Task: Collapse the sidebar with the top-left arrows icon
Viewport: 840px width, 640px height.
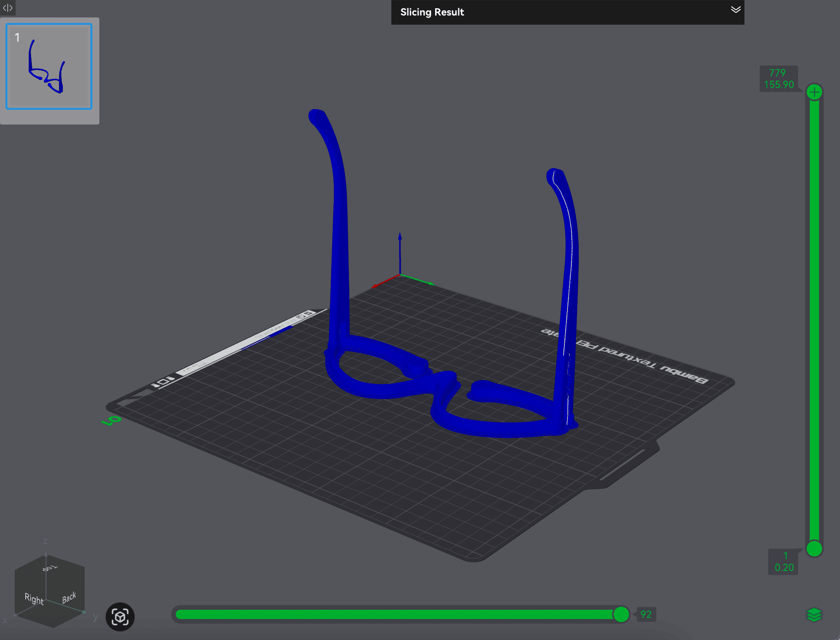Action: click(8, 8)
